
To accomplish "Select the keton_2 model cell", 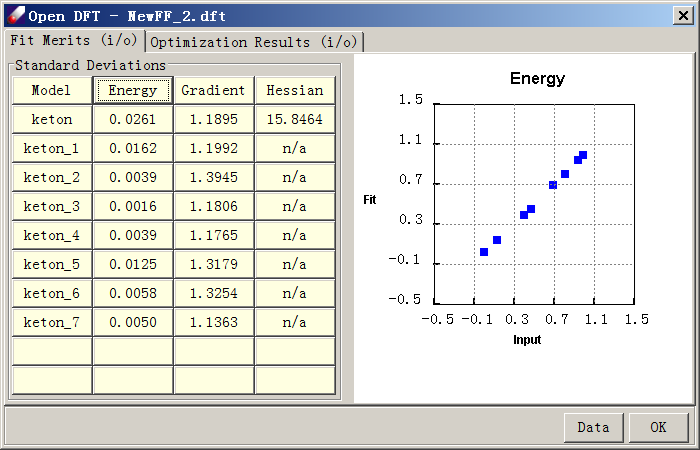I will 52,177.
